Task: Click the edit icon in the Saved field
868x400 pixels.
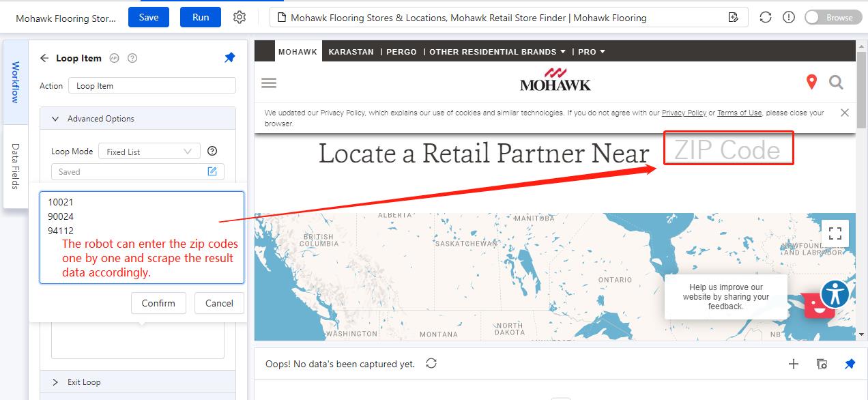Action: (212, 171)
